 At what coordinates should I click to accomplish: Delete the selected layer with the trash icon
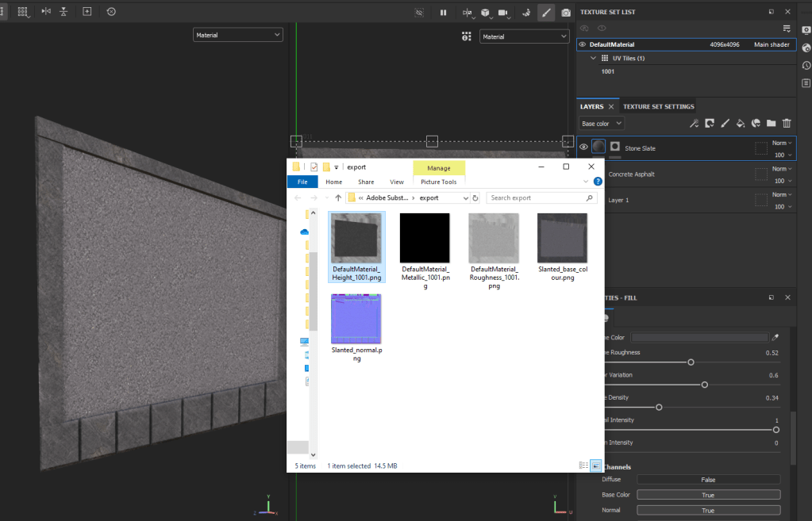(x=787, y=124)
